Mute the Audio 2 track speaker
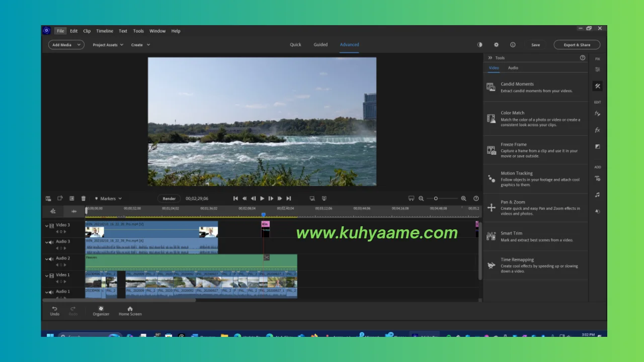Image resolution: width=644 pixels, height=362 pixels. coord(52,258)
